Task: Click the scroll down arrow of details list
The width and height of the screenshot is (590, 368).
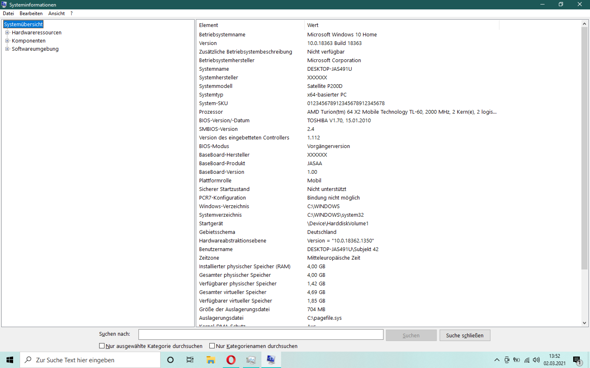Action: point(584,323)
